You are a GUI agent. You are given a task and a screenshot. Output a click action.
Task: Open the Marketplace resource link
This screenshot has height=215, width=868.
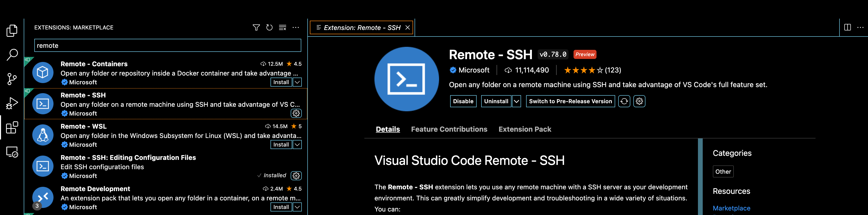(731, 208)
